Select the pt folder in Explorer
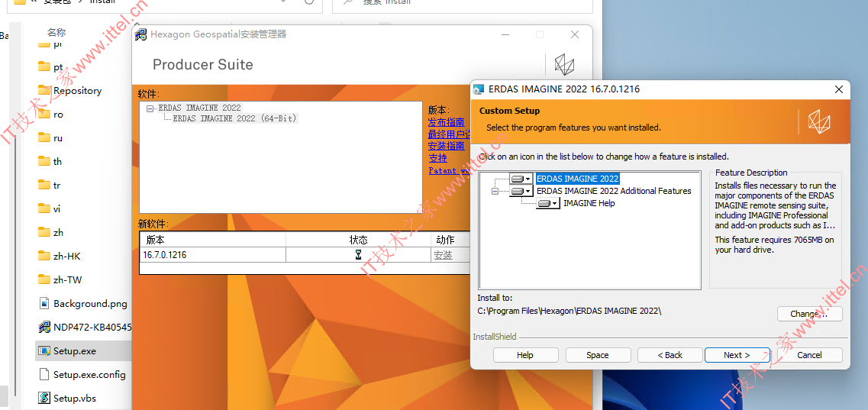The image size is (868, 410). coord(58,67)
